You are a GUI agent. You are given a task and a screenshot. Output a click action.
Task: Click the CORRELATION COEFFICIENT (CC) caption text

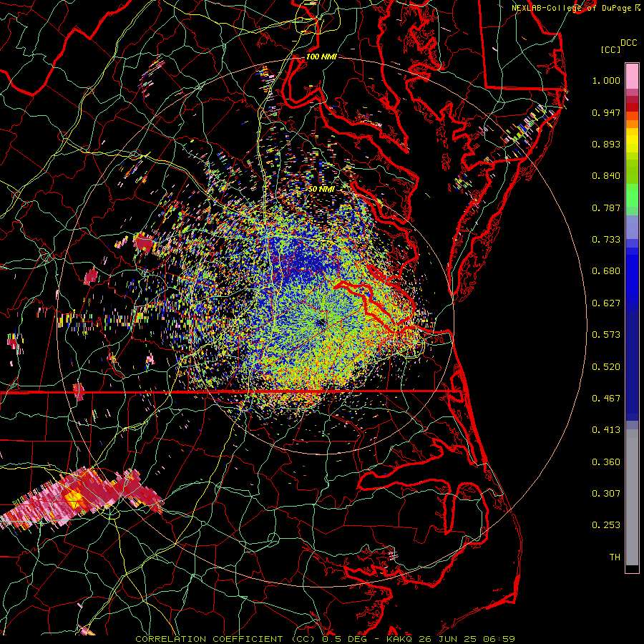click(225, 639)
